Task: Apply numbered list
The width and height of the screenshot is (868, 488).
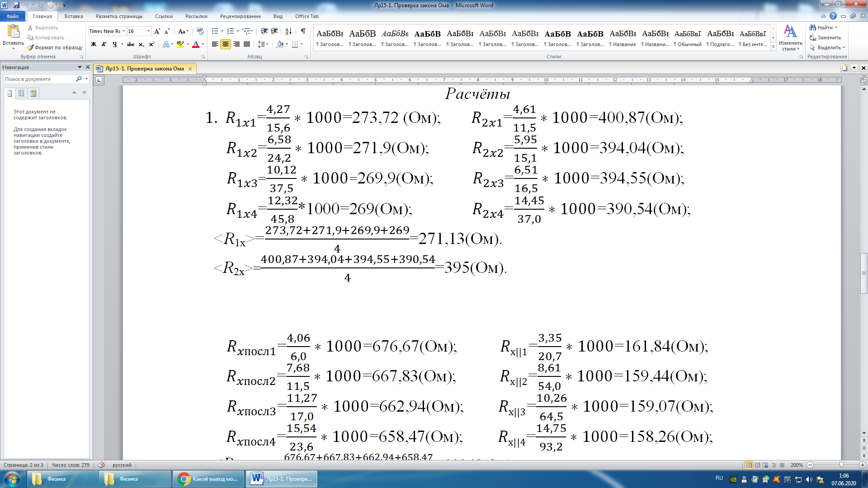Action: point(231,31)
